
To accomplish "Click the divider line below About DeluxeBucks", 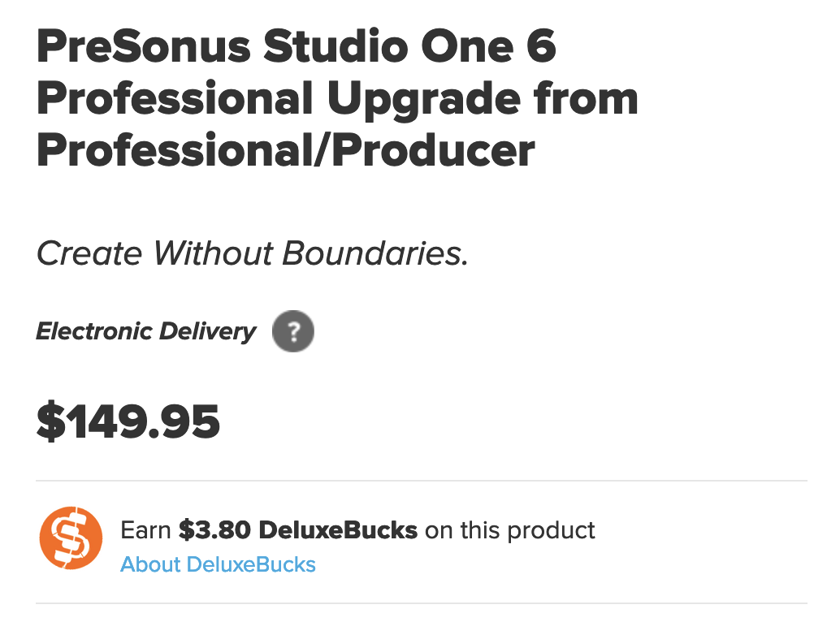I will pos(422,603).
